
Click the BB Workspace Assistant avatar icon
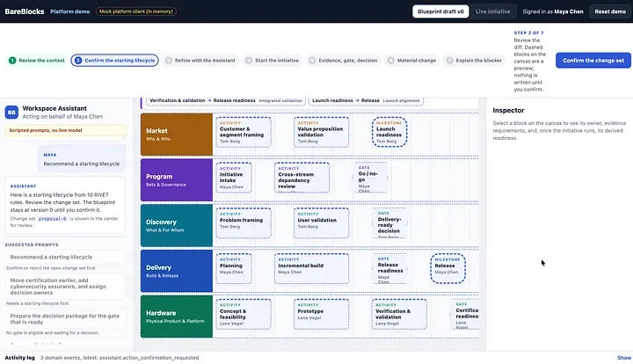pyautogui.click(x=11, y=113)
